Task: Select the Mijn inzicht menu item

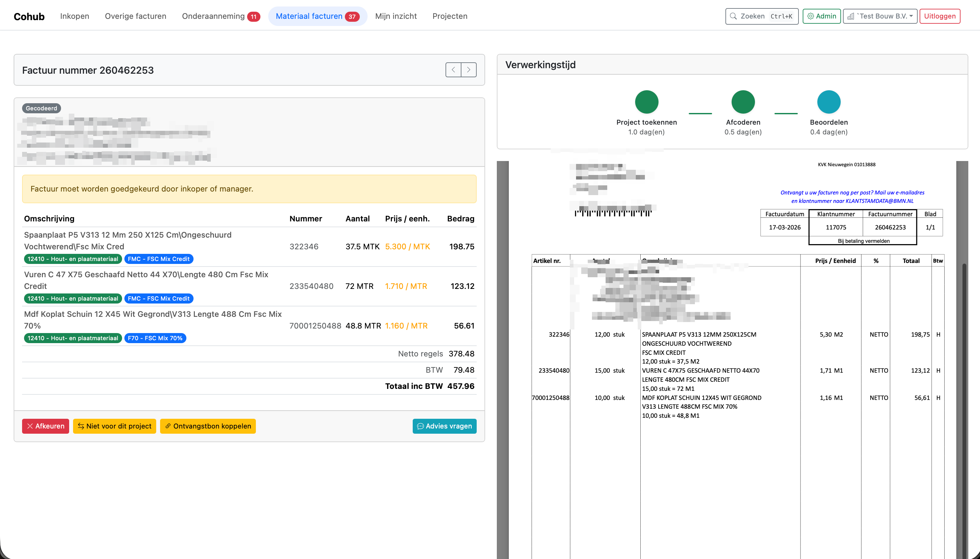Action: 396,16
